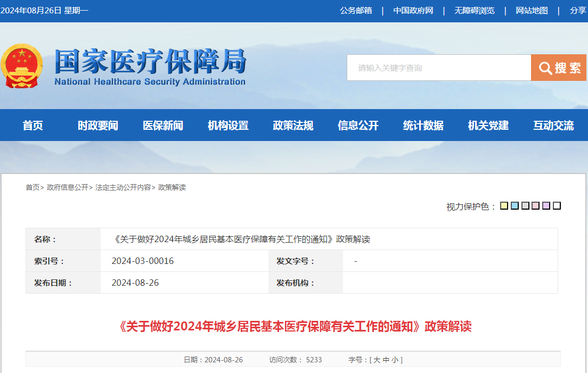588x373 pixels.
Task: Select the yellow eye-protection color swatch
Action: pos(504,206)
